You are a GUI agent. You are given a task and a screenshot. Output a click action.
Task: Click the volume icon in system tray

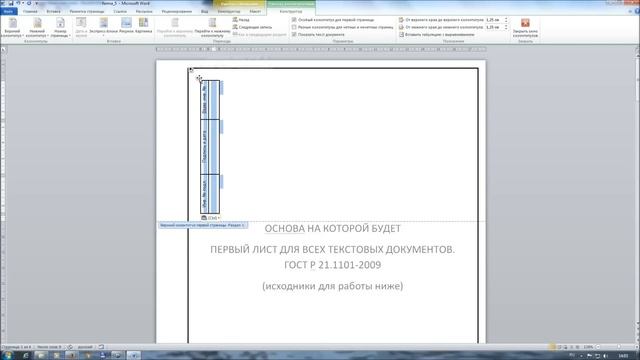point(605,356)
